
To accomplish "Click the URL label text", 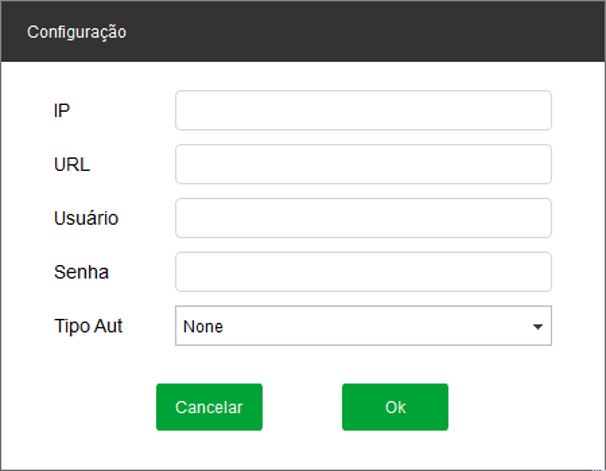I will click(72, 165).
